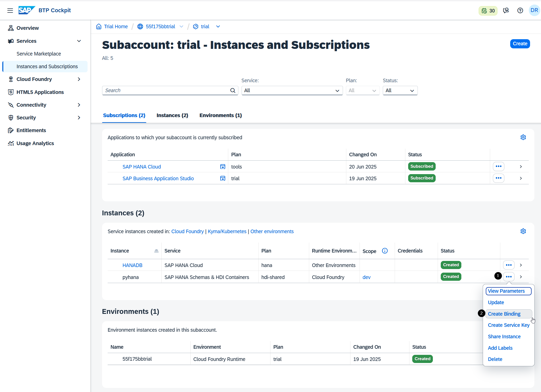Select Add Labels in the context menu
The image size is (541, 392).
click(500, 348)
